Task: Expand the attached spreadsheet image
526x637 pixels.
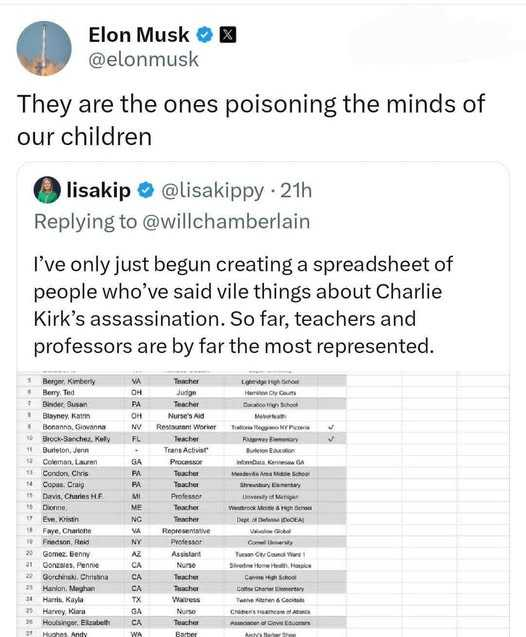Action: pyautogui.click(x=263, y=504)
